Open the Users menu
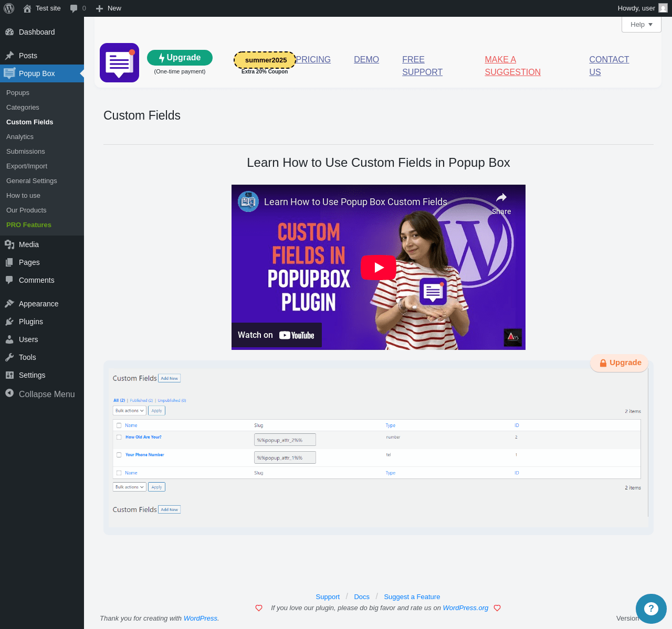Screen dimensions: 672x629 [x=42, y=339]
